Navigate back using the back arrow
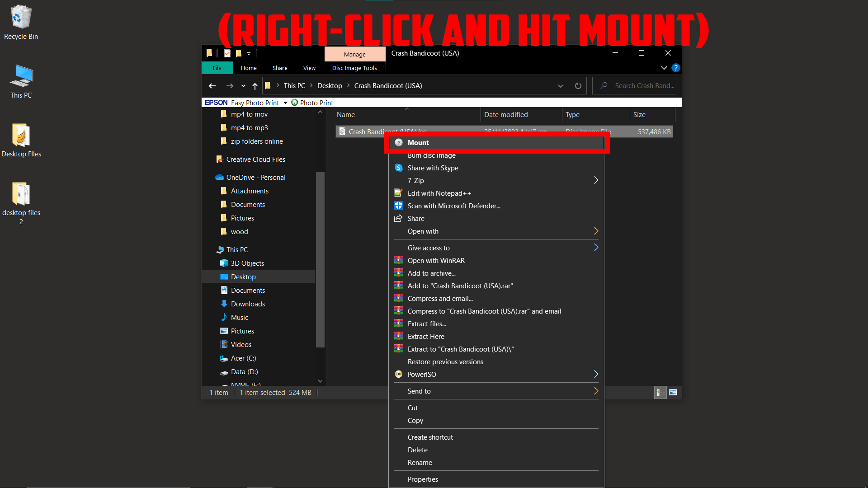The image size is (868, 488). (212, 85)
